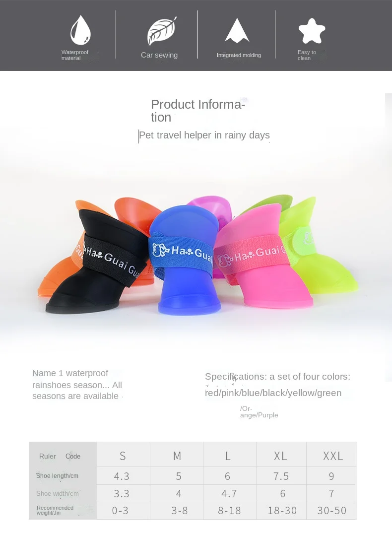392x535 pixels.
Task: Click the S size column header
Action: [x=123, y=456]
